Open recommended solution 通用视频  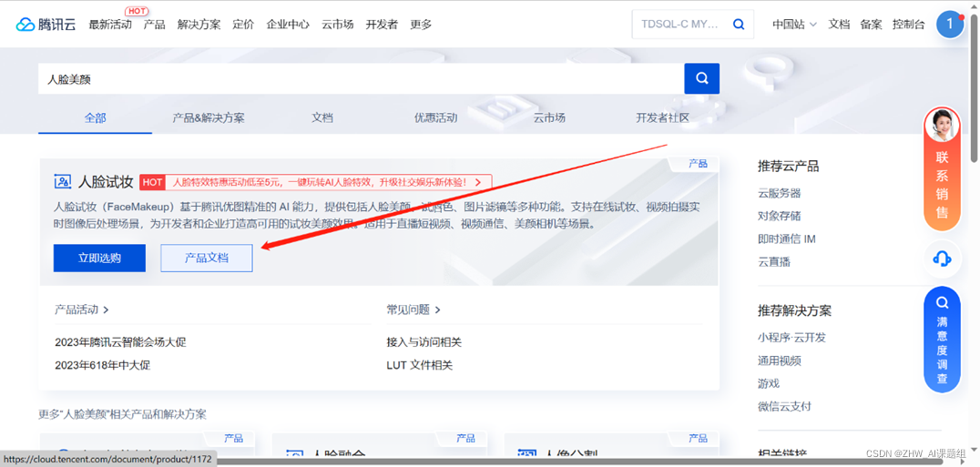click(780, 360)
